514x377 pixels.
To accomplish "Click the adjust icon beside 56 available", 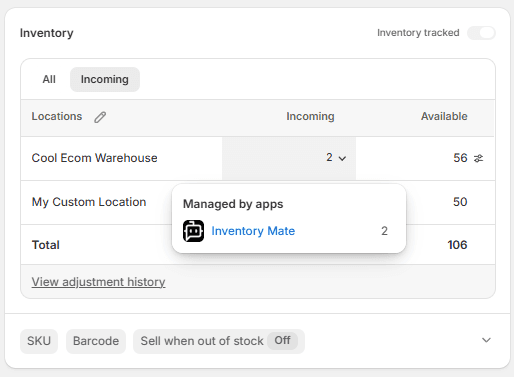I will (478, 158).
